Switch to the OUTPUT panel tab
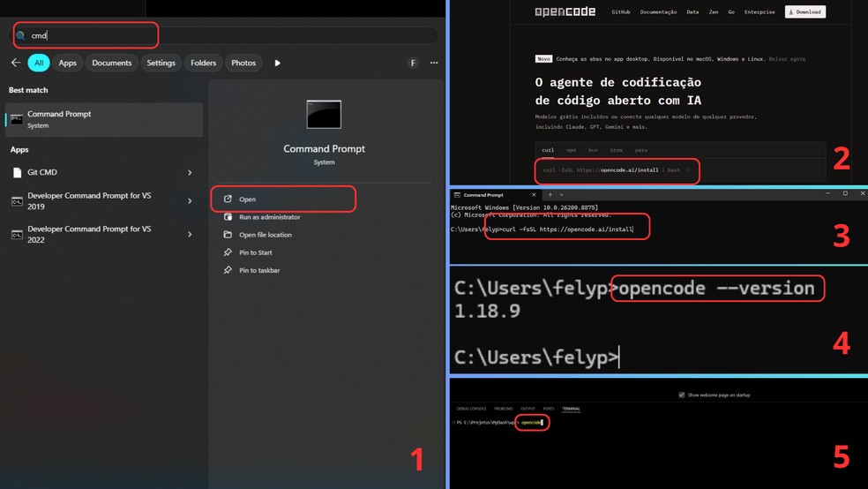 point(528,409)
